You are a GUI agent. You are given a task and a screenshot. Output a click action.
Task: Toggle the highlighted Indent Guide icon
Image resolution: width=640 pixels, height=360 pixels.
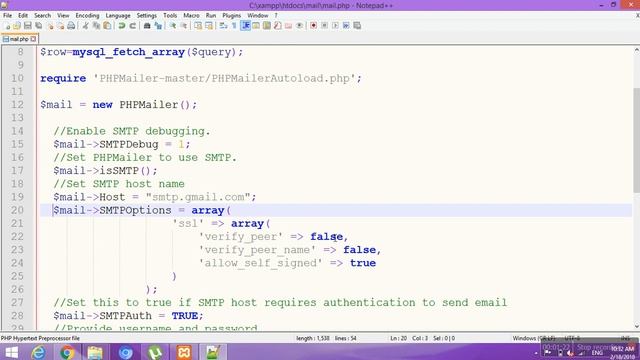click(x=245, y=26)
